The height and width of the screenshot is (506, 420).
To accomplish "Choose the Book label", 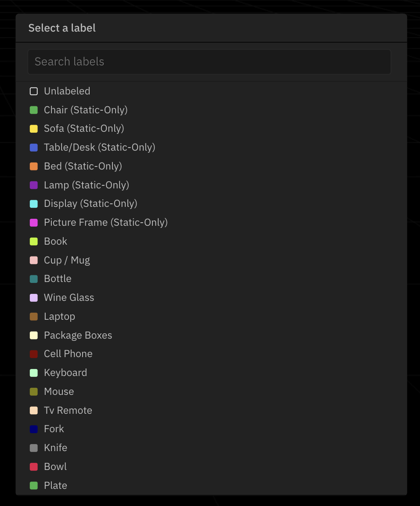I will tap(55, 242).
